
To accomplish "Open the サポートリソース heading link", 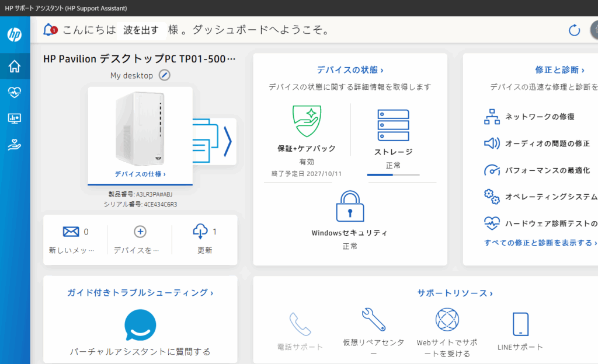I will pyautogui.click(x=454, y=293).
